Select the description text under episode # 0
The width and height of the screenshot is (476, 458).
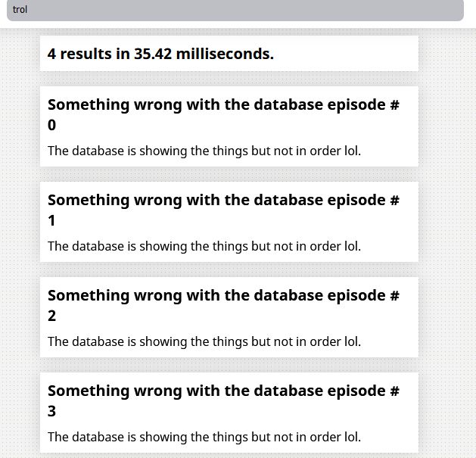pos(204,151)
